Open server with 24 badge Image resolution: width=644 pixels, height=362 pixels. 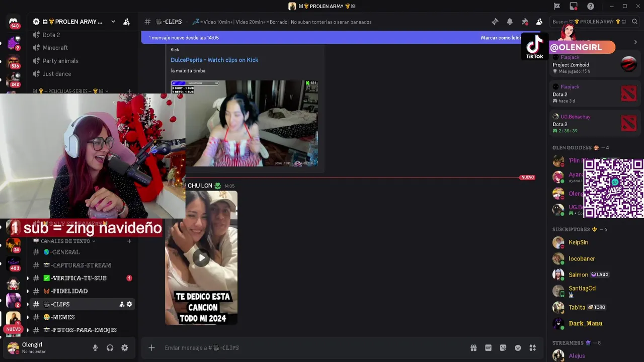pos(14,246)
